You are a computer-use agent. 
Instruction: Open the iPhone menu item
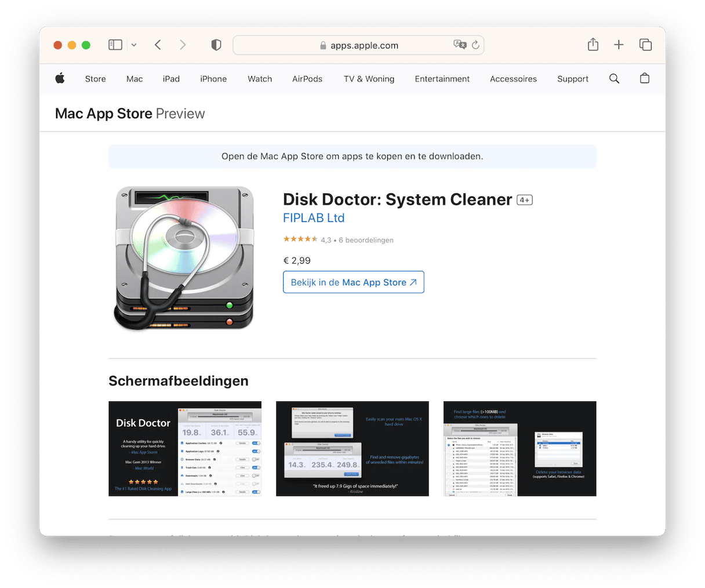213,79
